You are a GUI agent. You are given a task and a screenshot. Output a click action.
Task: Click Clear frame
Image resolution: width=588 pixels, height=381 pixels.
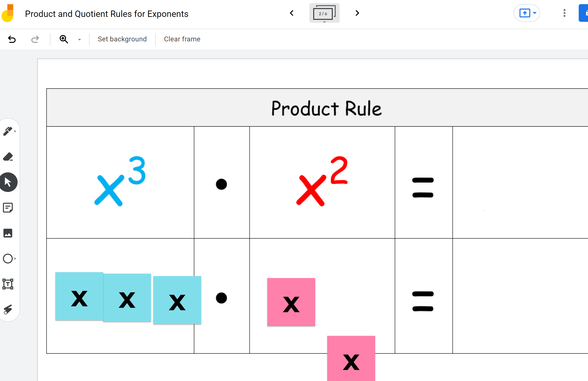[x=182, y=39]
